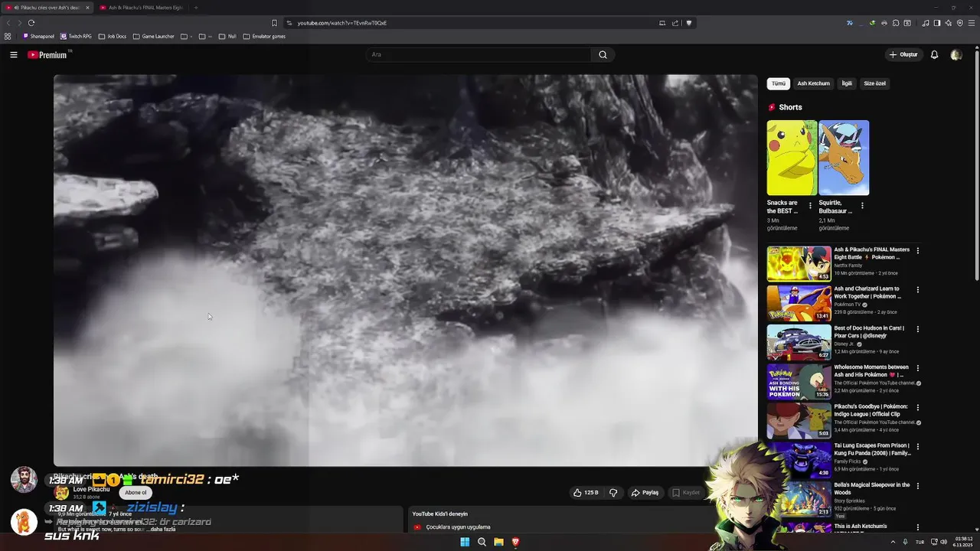Open the Game Launcher bookmark folder
This screenshot has width=980, height=551.
(x=153, y=36)
